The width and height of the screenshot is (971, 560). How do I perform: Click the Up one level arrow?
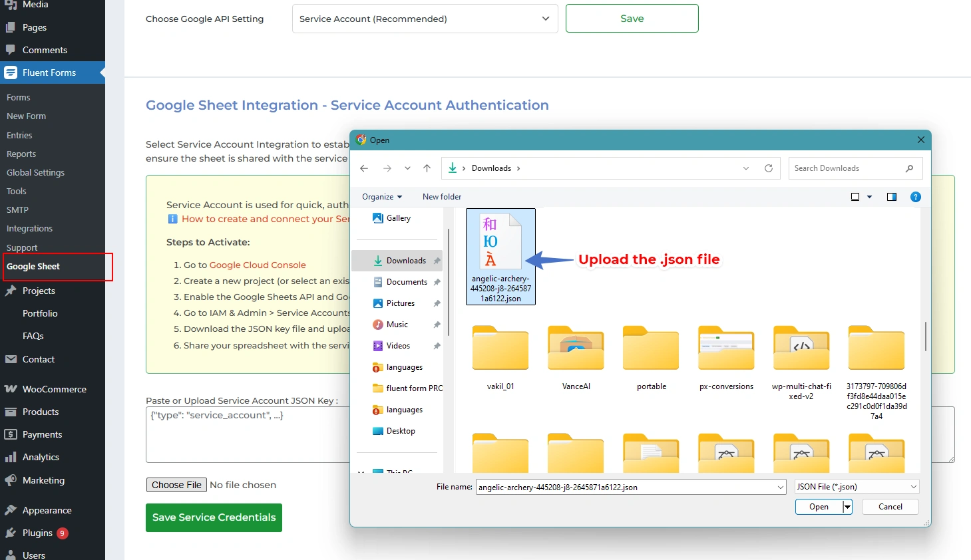[x=427, y=168]
